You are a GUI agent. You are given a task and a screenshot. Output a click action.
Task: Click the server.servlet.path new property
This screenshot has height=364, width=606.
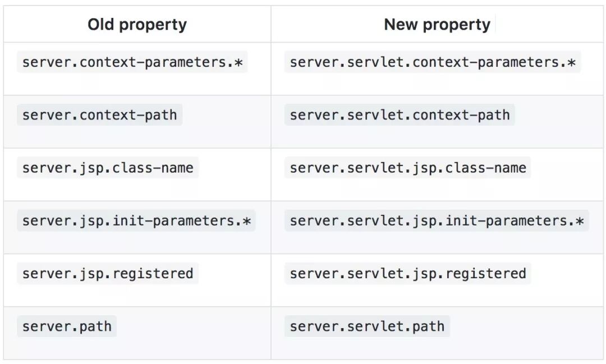pos(367,326)
